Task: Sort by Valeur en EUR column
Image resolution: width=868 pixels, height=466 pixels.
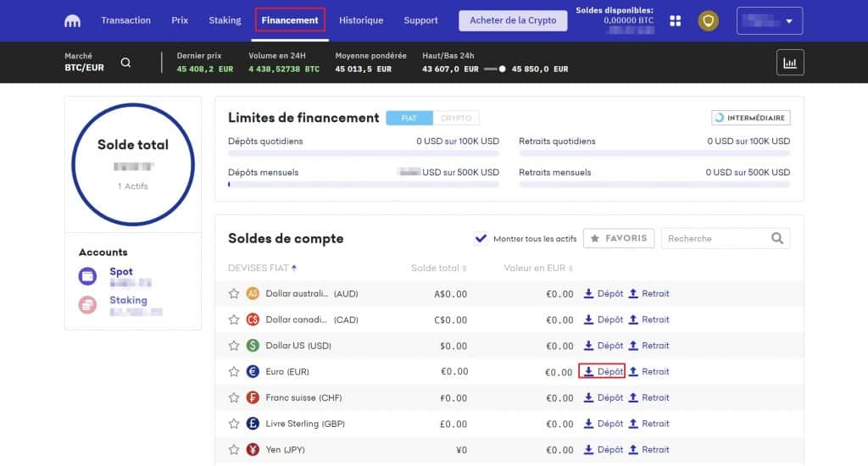Action: tap(537, 269)
